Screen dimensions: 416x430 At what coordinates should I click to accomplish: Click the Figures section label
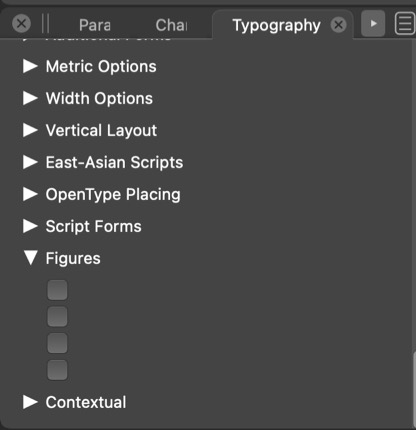coord(73,259)
